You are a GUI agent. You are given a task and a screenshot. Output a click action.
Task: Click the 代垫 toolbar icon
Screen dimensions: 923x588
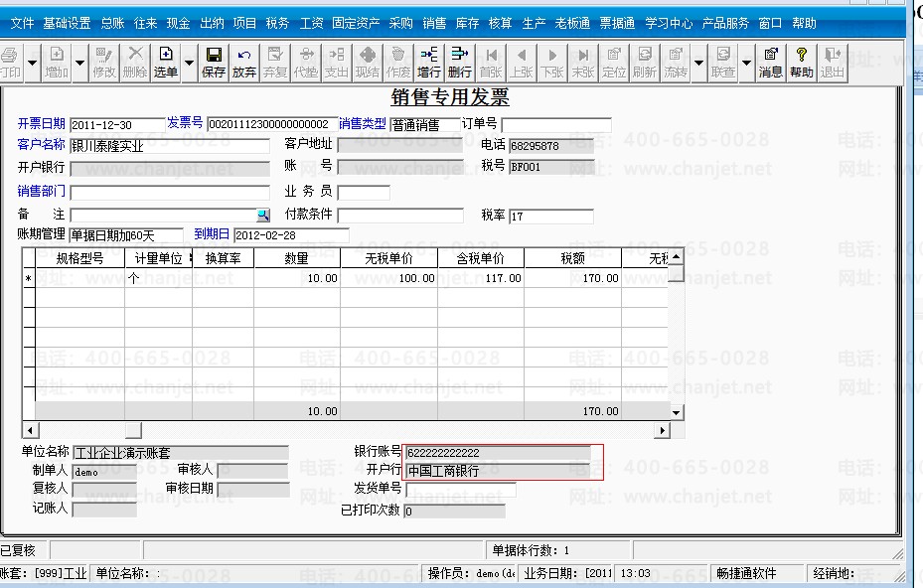pyautogui.click(x=305, y=63)
